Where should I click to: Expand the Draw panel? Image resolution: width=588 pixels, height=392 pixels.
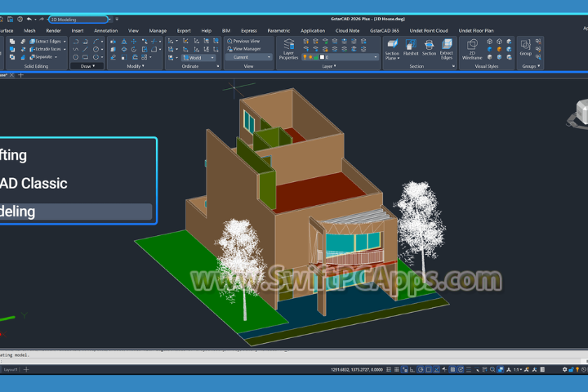click(x=87, y=66)
